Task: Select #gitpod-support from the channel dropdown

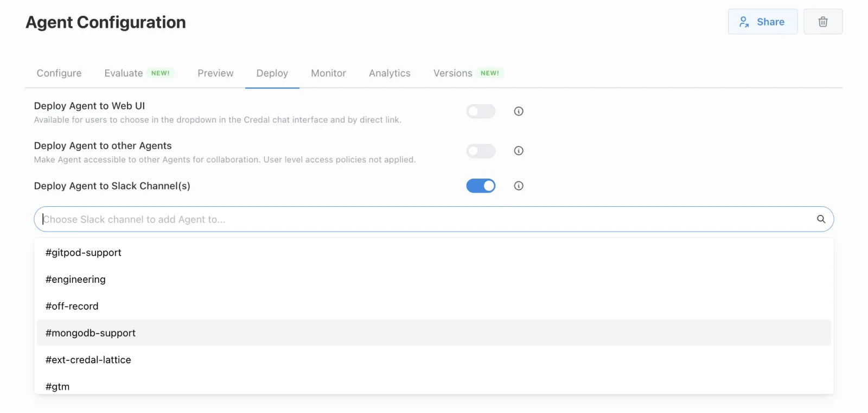Action: 84,253
